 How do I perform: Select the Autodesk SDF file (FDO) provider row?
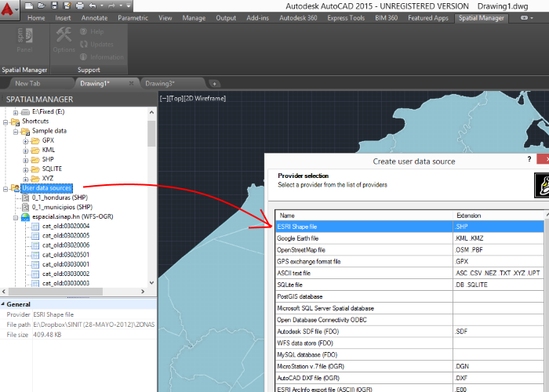pos(409,332)
